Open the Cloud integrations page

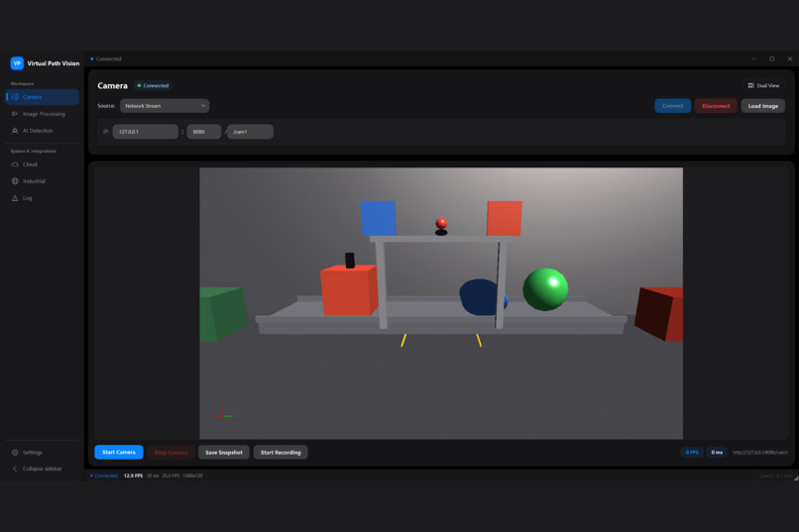pos(43,164)
